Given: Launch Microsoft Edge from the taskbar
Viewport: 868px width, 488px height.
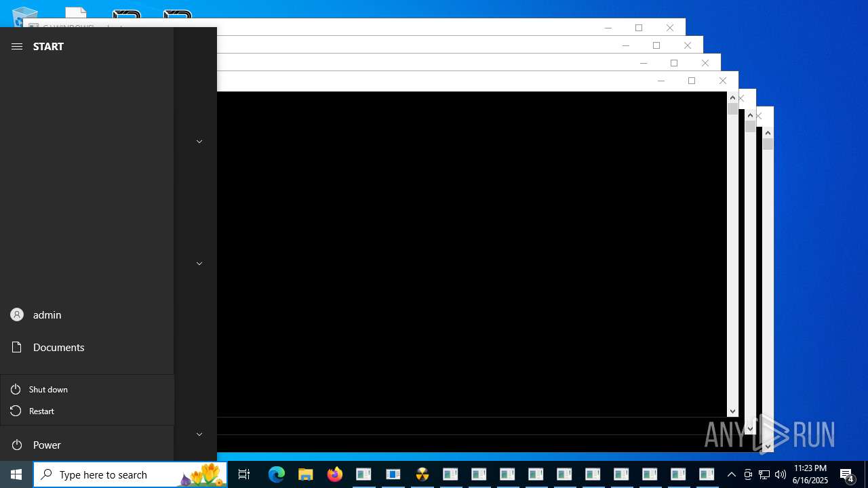Looking at the screenshot, I should (277, 474).
